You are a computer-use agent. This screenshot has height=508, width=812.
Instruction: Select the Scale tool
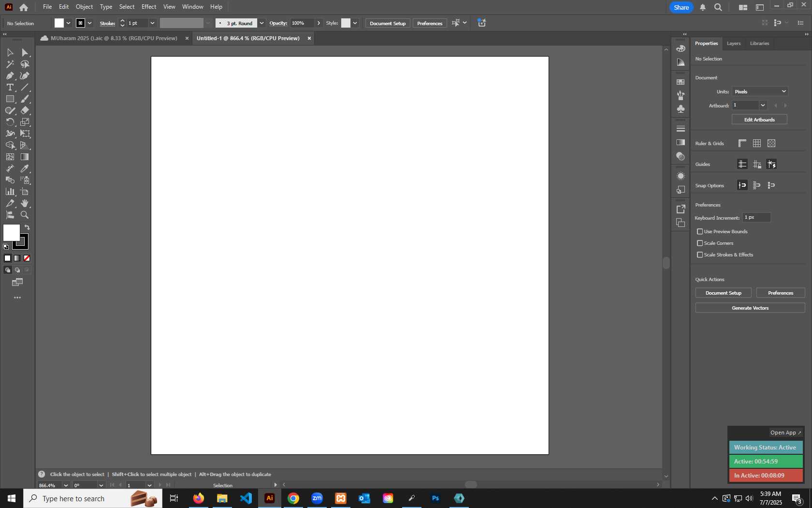pos(25,122)
